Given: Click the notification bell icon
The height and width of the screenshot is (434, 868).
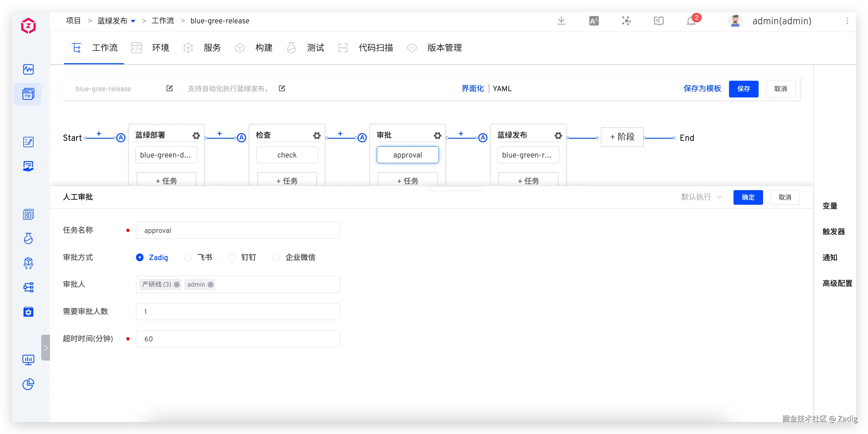Looking at the screenshot, I should (691, 21).
